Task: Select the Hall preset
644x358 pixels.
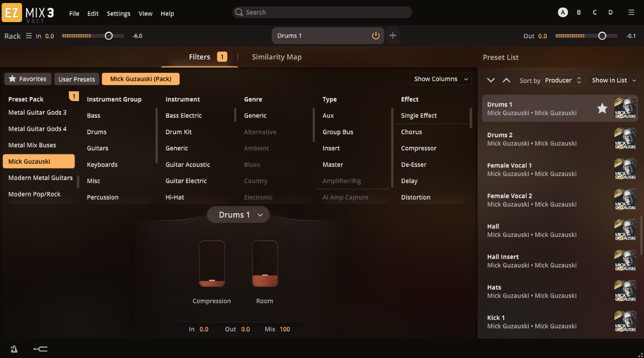Action: pyautogui.click(x=560, y=230)
